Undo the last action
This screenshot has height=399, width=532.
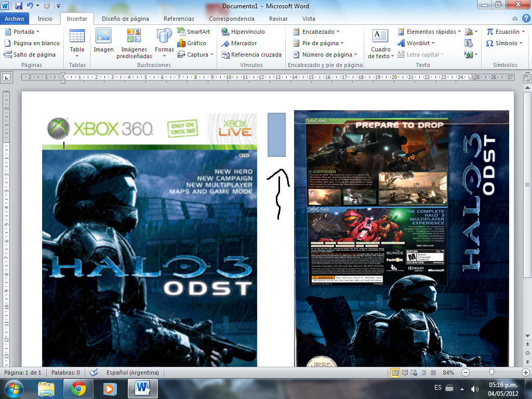pyautogui.click(x=30, y=6)
